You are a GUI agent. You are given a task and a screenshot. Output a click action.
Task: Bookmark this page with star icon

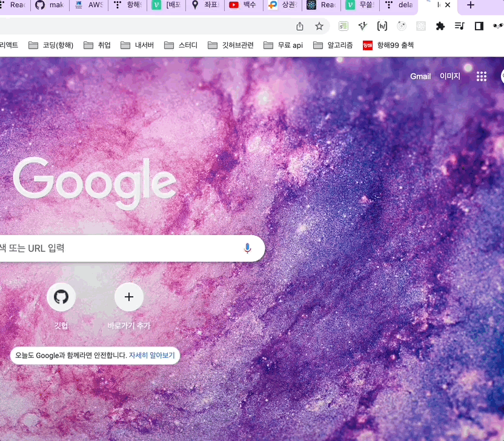[319, 26]
